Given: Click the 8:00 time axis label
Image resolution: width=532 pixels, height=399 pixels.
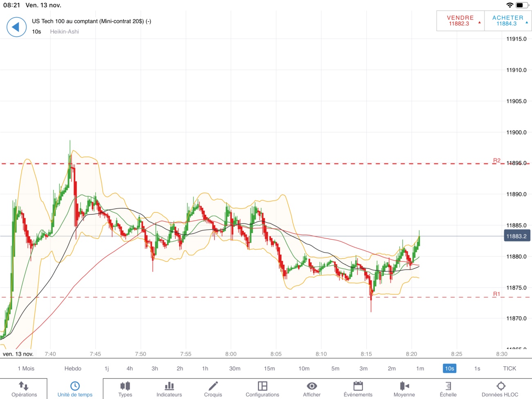Looking at the screenshot, I should tap(231, 354).
